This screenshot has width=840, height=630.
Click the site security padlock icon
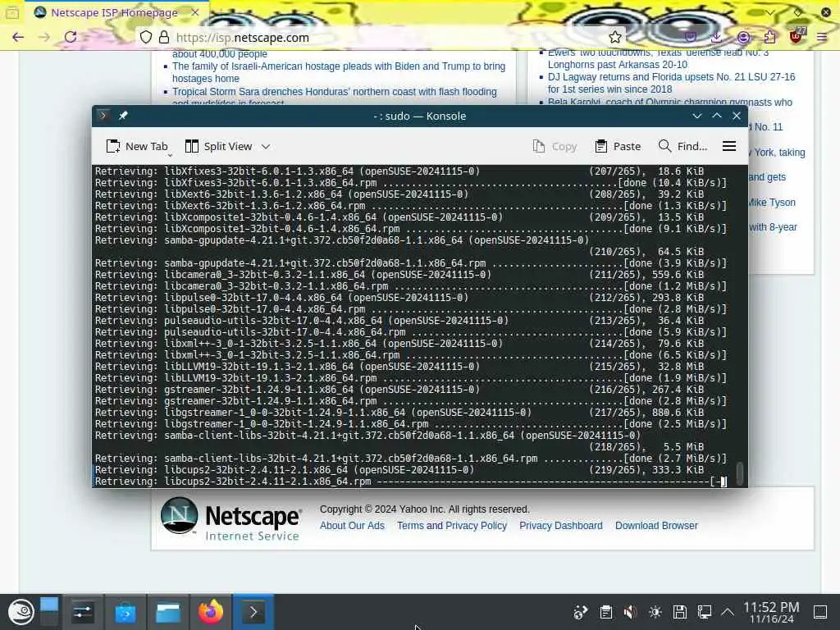pos(164,38)
